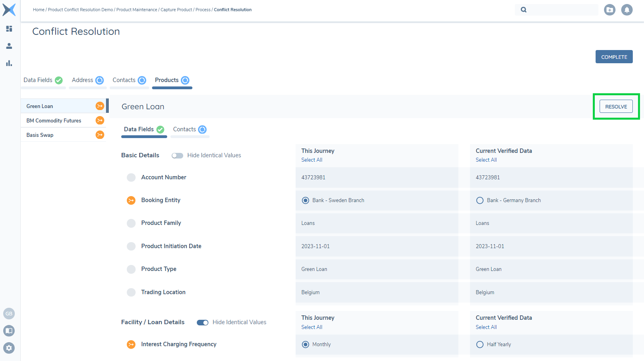Open the analytics chart icon in left sidebar

9,63
